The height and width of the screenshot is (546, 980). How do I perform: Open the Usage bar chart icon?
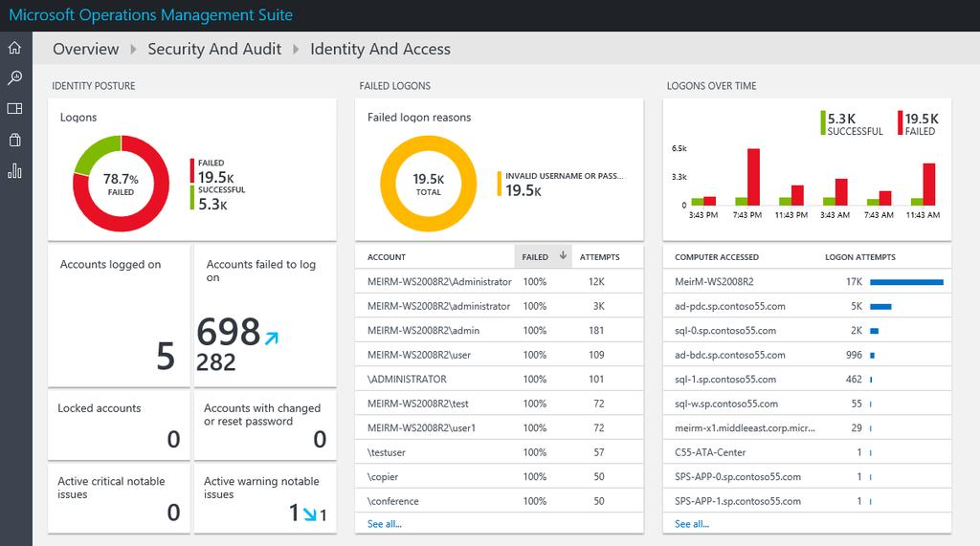[x=14, y=170]
